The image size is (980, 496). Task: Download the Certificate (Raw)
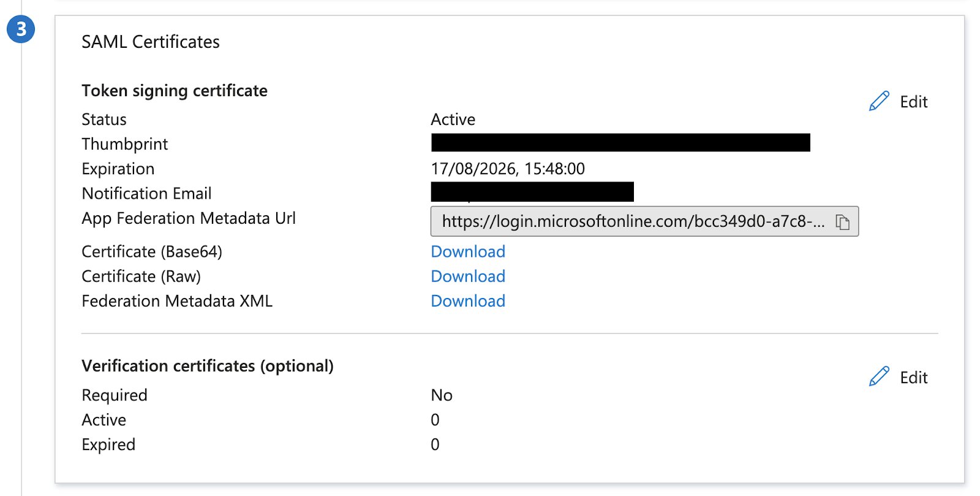(468, 276)
